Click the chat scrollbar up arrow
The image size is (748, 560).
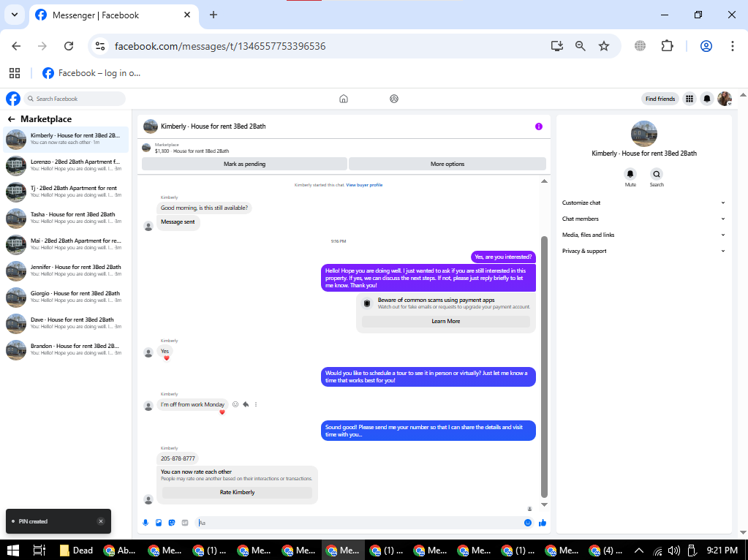pyautogui.click(x=544, y=181)
